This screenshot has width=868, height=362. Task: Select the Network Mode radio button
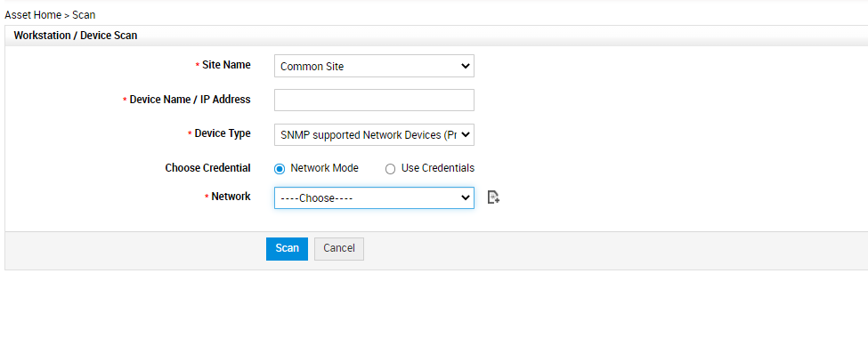[x=280, y=168]
